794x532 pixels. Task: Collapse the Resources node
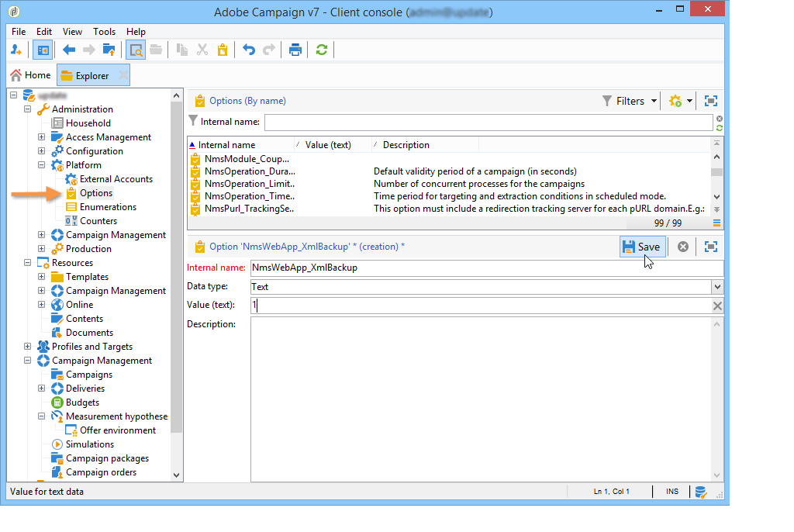[x=28, y=262]
